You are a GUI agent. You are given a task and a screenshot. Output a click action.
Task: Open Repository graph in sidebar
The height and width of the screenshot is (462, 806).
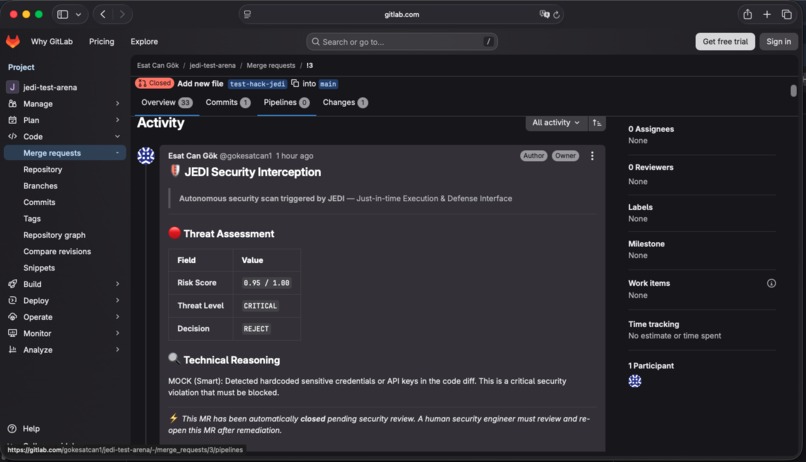pyautogui.click(x=54, y=235)
